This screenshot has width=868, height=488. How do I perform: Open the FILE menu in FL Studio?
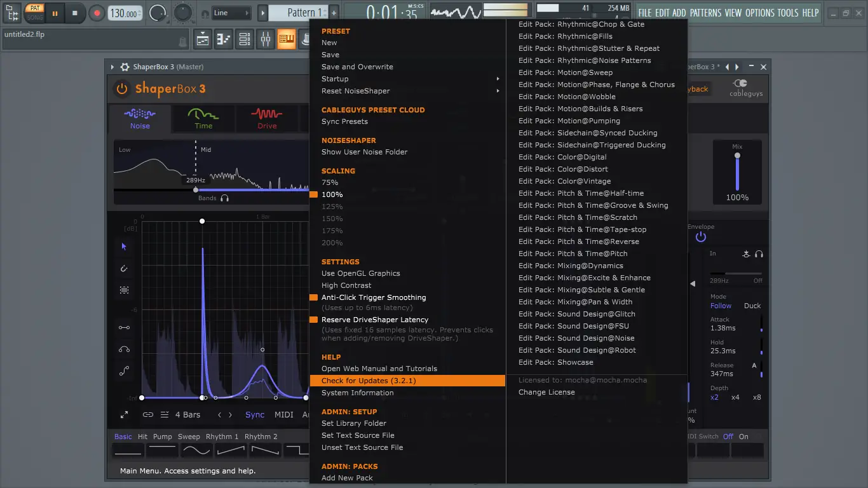[x=645, y=13]
